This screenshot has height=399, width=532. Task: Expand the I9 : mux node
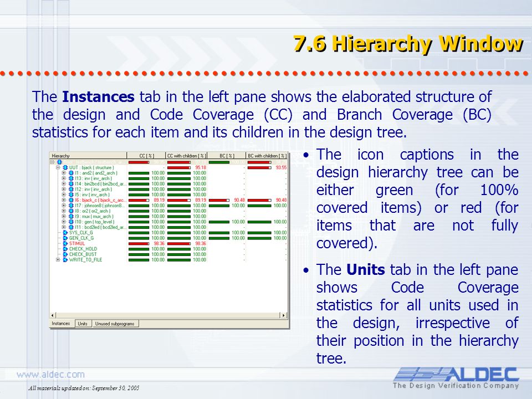[64, 217]
